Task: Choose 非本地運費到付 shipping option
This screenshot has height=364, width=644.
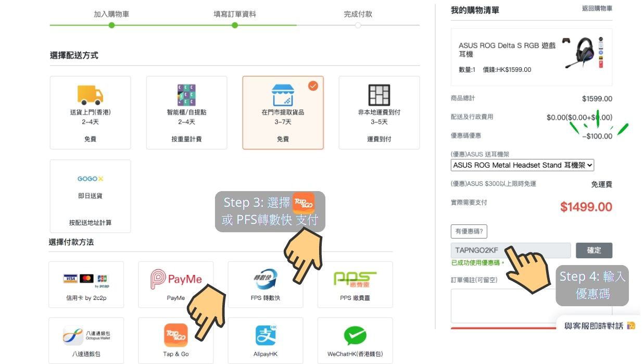Action: point(379,112)
